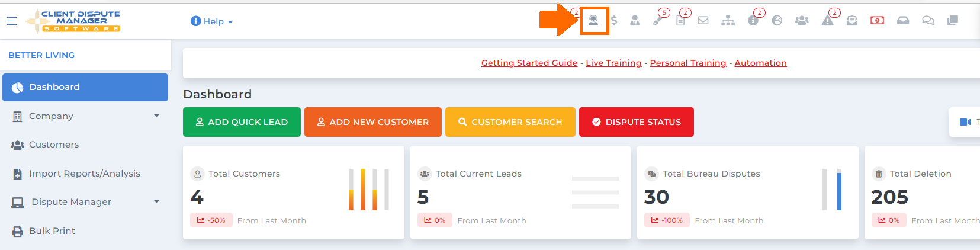Expand the Help dropdown
This screenshot has height=250, width=980.
(x=211, y=21)
